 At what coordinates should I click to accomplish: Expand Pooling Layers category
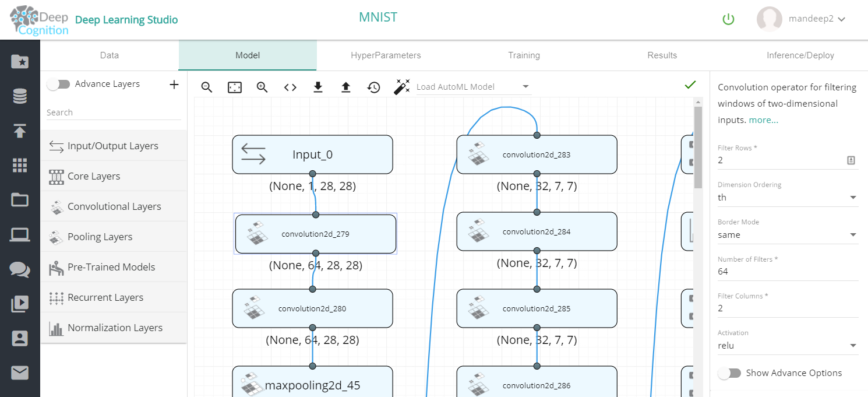pos(114,237)
